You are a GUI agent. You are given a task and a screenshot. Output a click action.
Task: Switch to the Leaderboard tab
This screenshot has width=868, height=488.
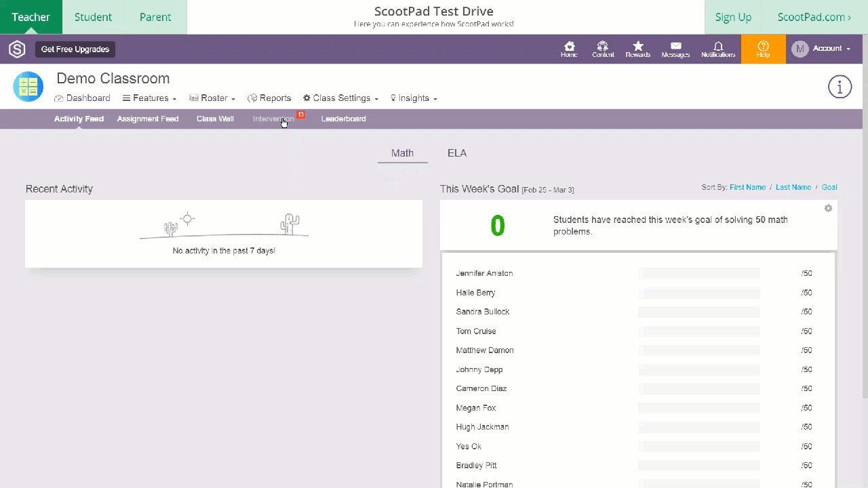(343, 119)
